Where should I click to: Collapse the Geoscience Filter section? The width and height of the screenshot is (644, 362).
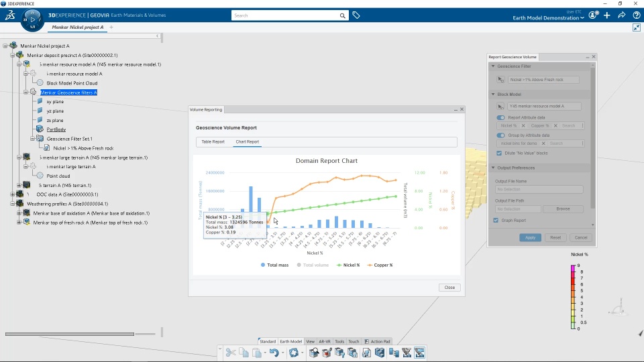click(493, 66)
